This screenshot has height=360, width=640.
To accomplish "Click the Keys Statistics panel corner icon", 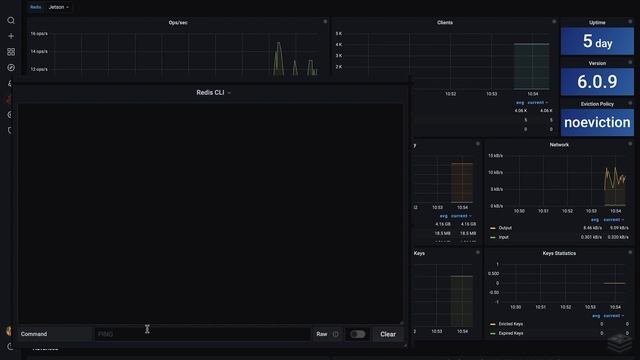I will [x=630, y=252].
